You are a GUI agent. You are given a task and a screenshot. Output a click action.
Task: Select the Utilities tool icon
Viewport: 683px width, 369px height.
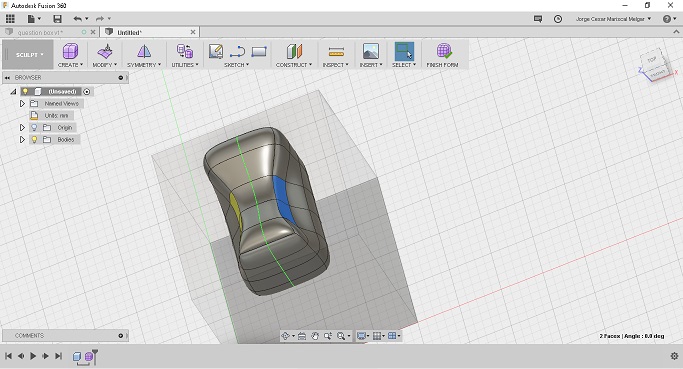click(185, 51)
